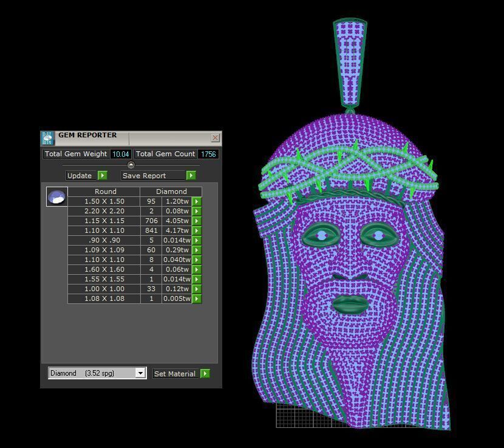Select the 1.50 X 1.50 size cell
The height and width of the screenshot is (448, 504).
point(104,201)
